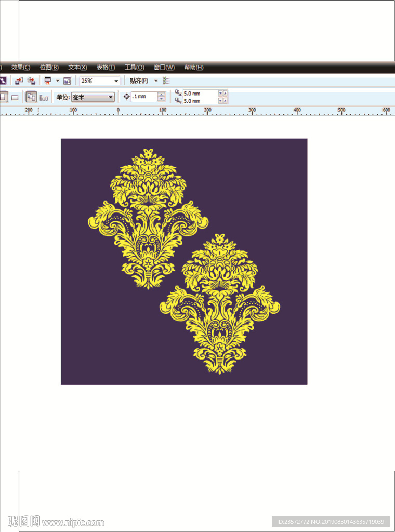The width and height of the screenshot is (395, 532).
Task: Expand the application launcher dropdown arrow
Action: click(x=57, y=81)
